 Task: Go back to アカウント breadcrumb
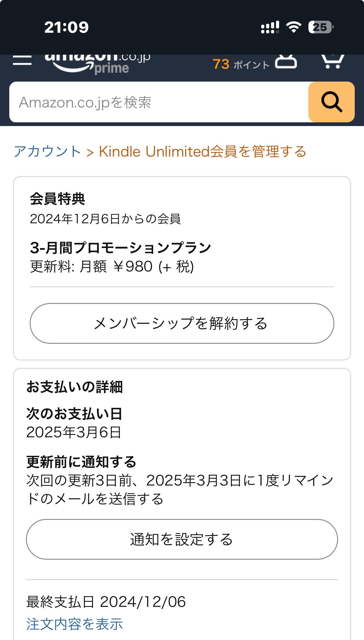coord(47,152)
